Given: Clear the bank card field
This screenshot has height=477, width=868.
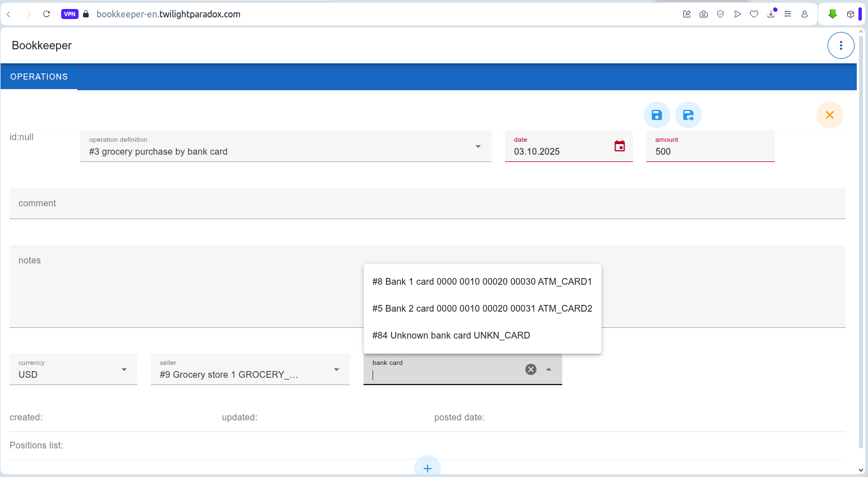Looking at the screenshot, I should pyautogui.click(x=531, y=369).
